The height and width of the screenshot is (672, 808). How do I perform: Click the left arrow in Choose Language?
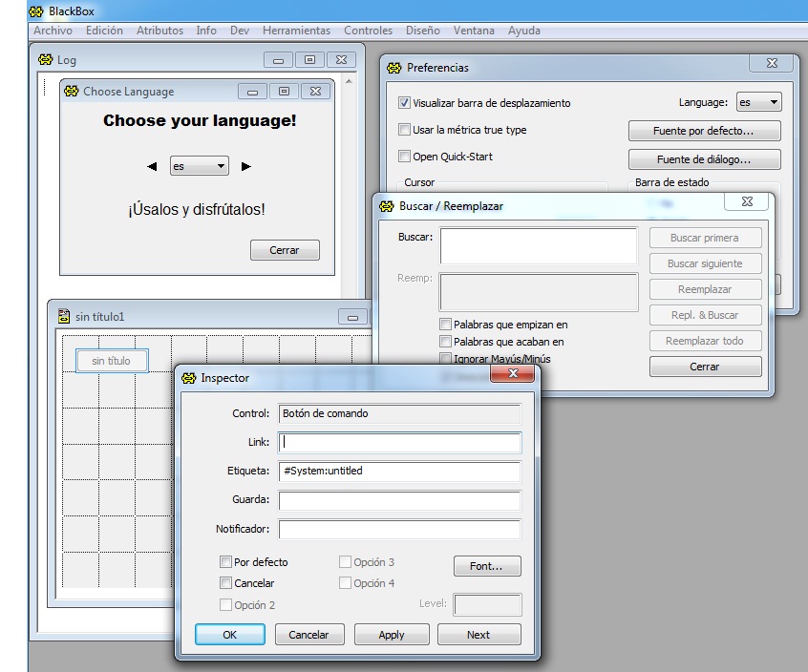152,166
